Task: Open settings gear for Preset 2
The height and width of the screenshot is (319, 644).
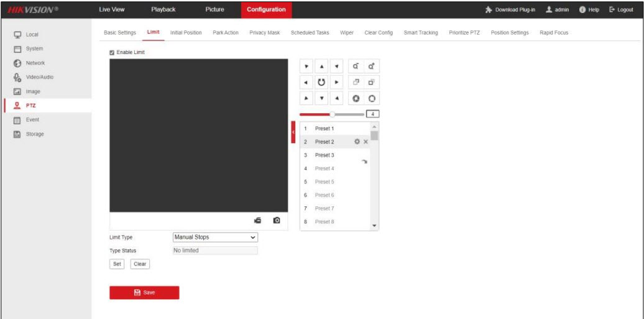Action: 357,142
